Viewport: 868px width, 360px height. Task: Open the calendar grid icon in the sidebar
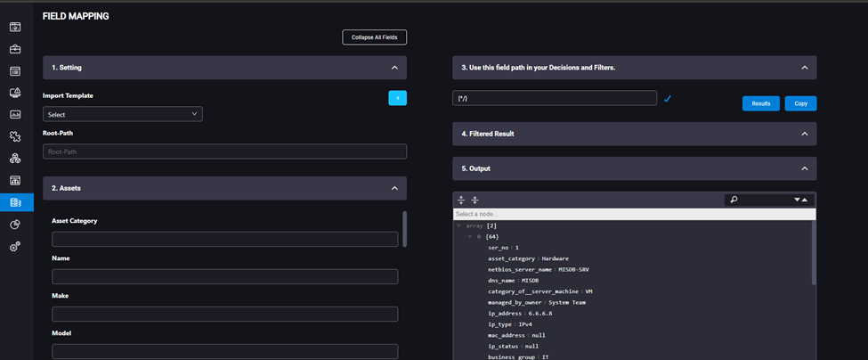point(15,181)
